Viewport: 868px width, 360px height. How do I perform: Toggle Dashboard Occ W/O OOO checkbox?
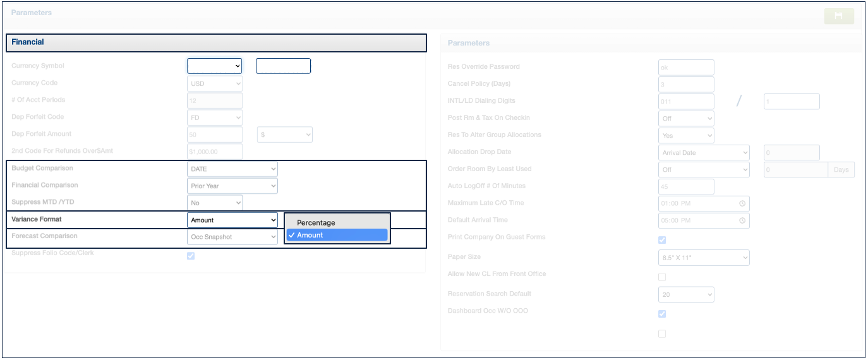(x=662, y=314)
